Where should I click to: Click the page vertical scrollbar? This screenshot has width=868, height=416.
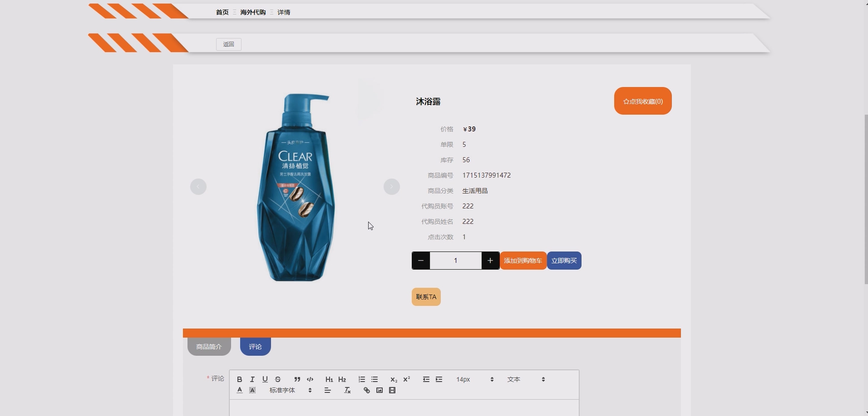866,199
